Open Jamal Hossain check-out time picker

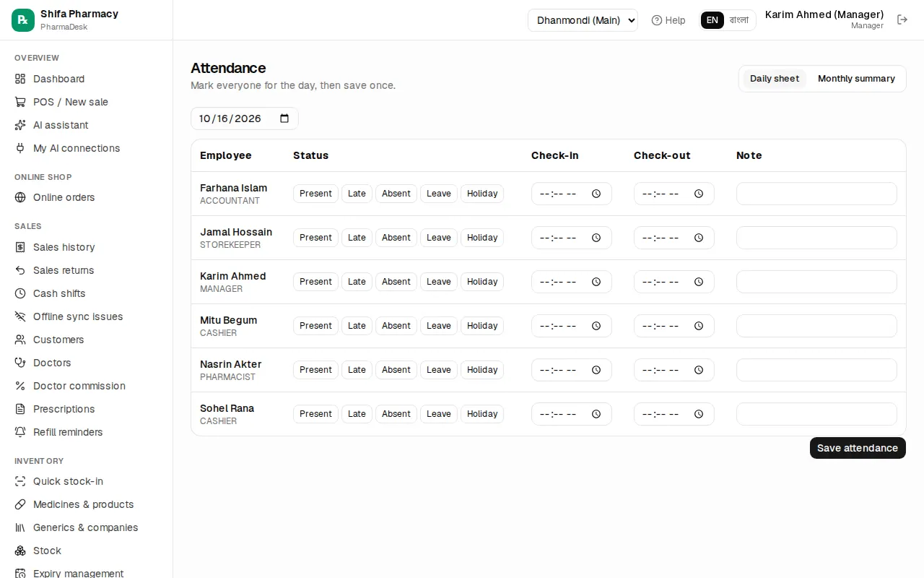(699, 238)
